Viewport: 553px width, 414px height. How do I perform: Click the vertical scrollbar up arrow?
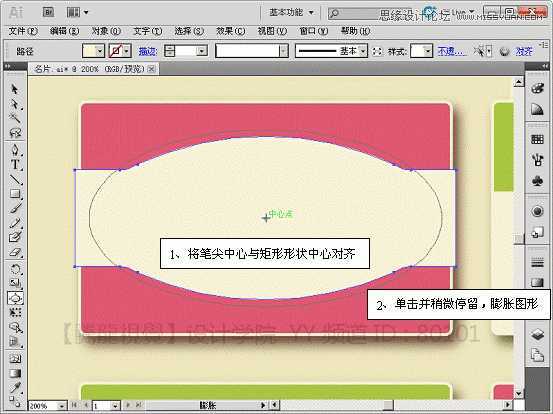coord(518,83)
